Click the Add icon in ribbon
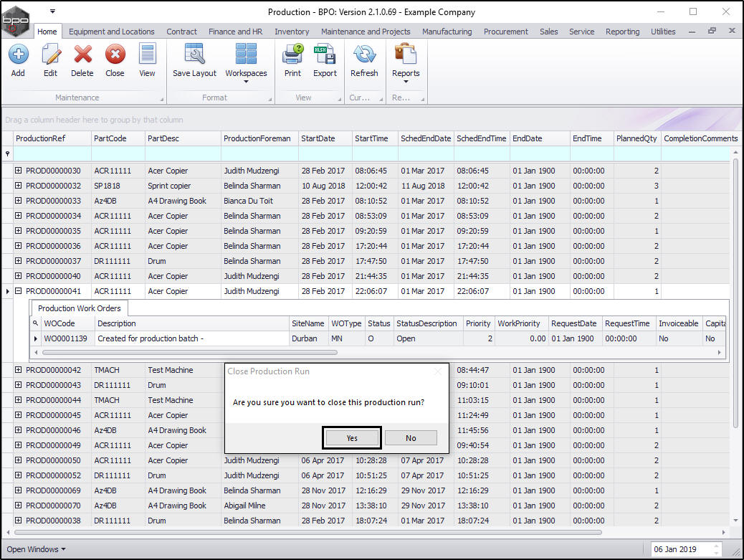Screen dimensions: 744x560 click(x=18, y=60)
